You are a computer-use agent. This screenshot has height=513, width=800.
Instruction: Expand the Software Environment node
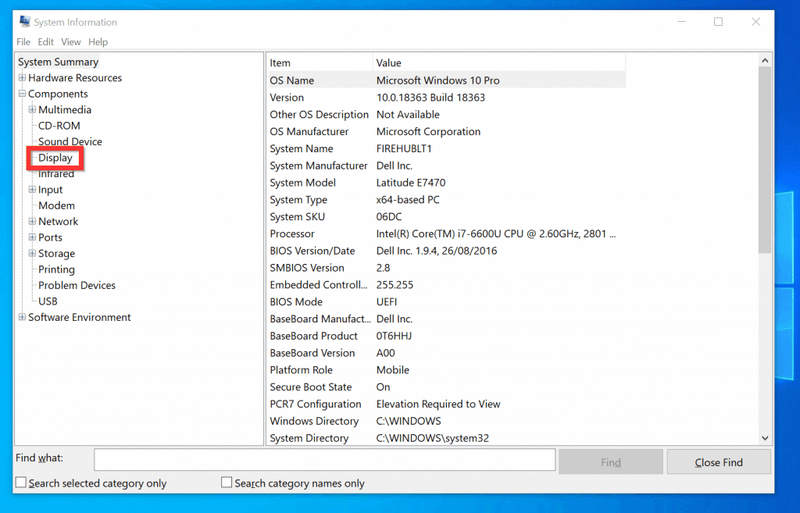point(22,317)
